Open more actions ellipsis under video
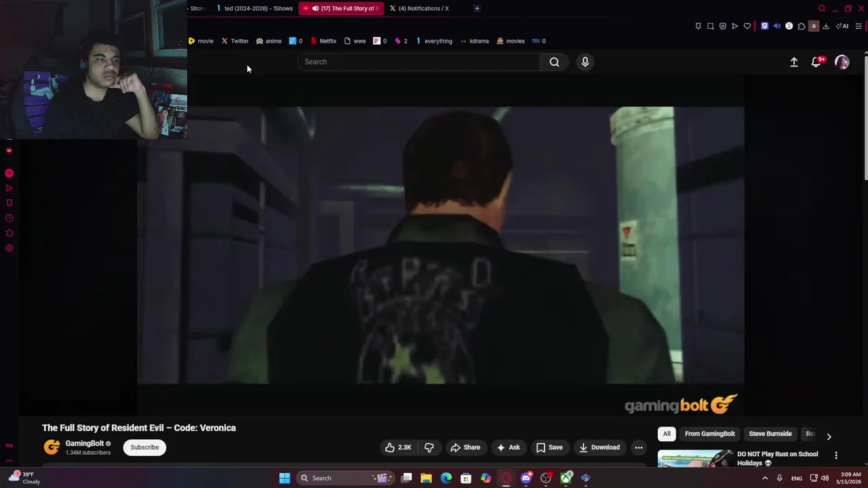 pos(638,447)
